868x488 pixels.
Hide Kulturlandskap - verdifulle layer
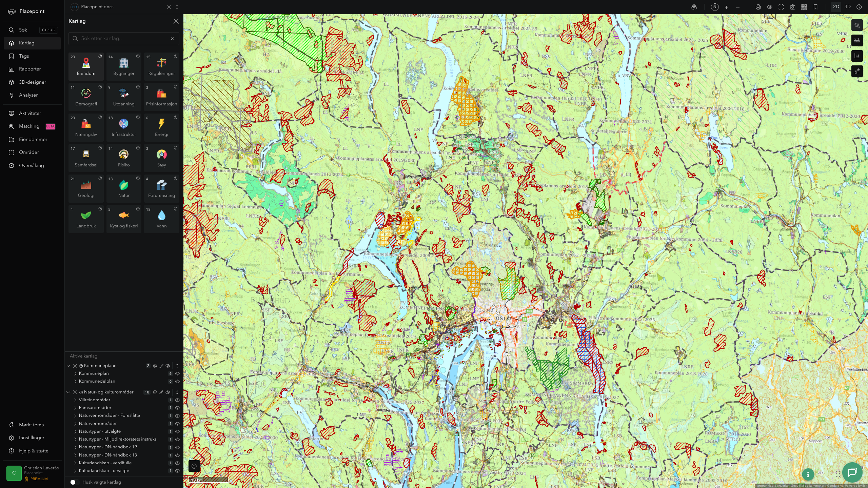click(x=177, y=463)
